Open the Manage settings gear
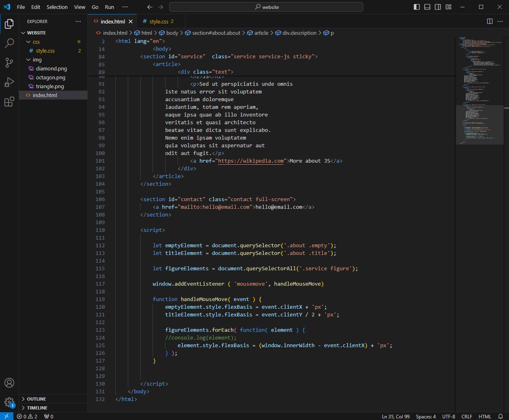 pyautogui.click(x=9, y=402)
